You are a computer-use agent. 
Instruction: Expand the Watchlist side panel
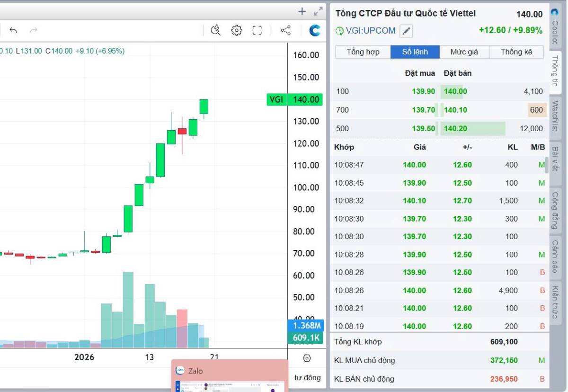click(x=555, y=116)
